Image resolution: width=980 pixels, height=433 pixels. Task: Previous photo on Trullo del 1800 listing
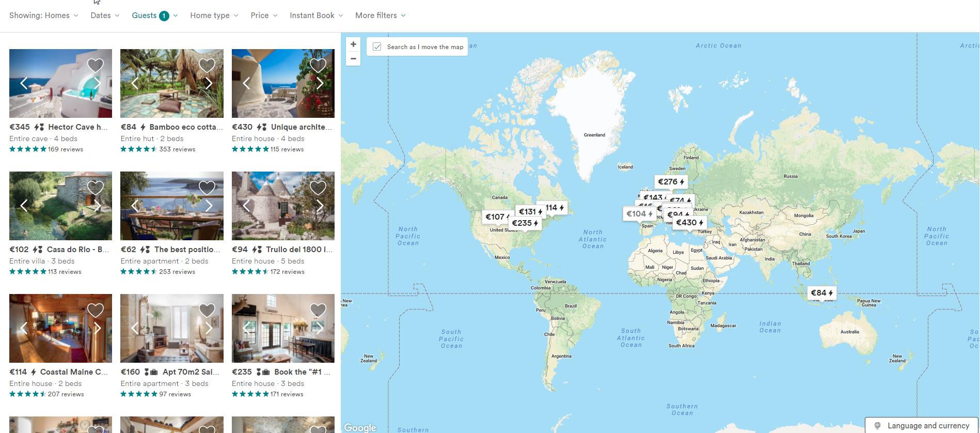[x=246, y=206]
